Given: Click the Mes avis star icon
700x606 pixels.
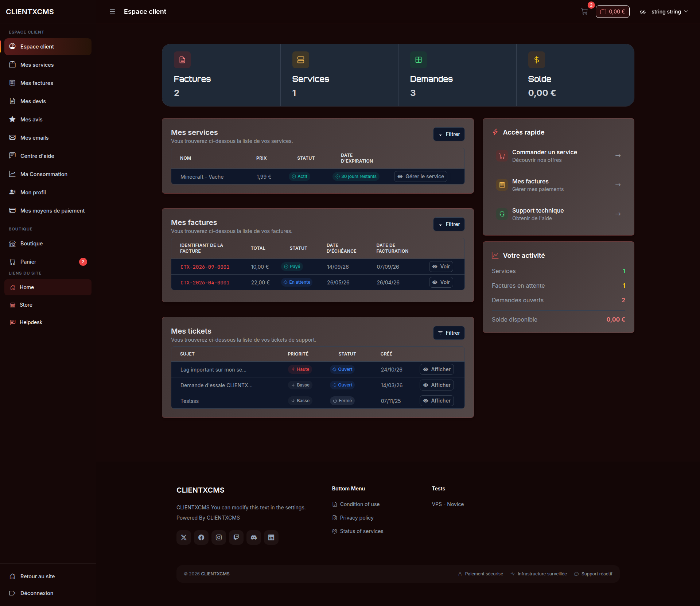Looking at the screenshot, I should coord(12,119).
